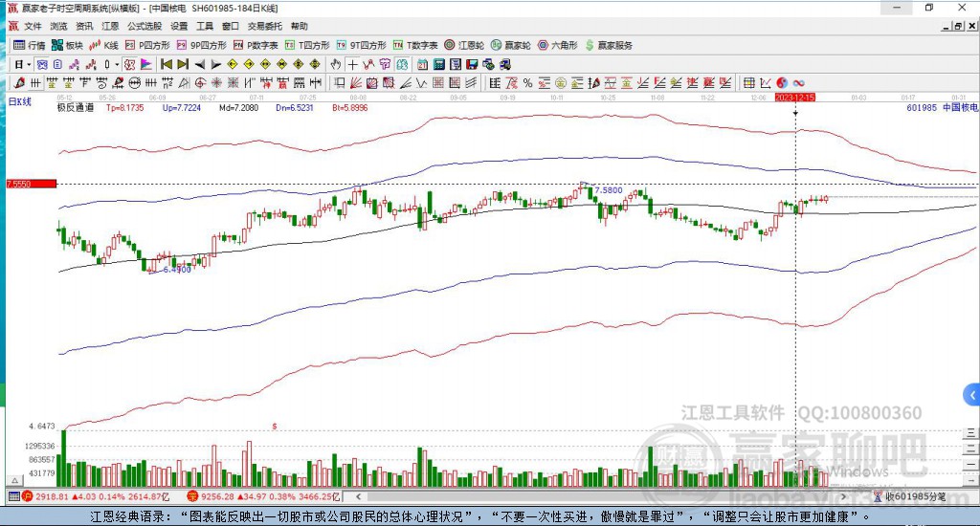Open the P四方形 tool
The image size is (980, 526).
click(x=147, y=45)
